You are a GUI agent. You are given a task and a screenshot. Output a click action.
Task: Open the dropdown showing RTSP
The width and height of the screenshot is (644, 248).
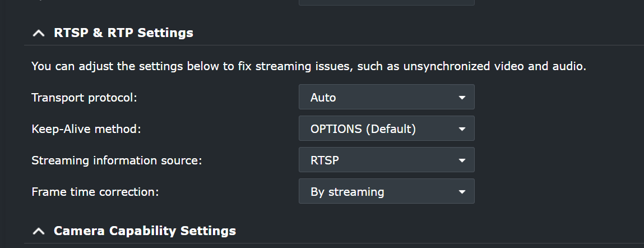point(386,160)
